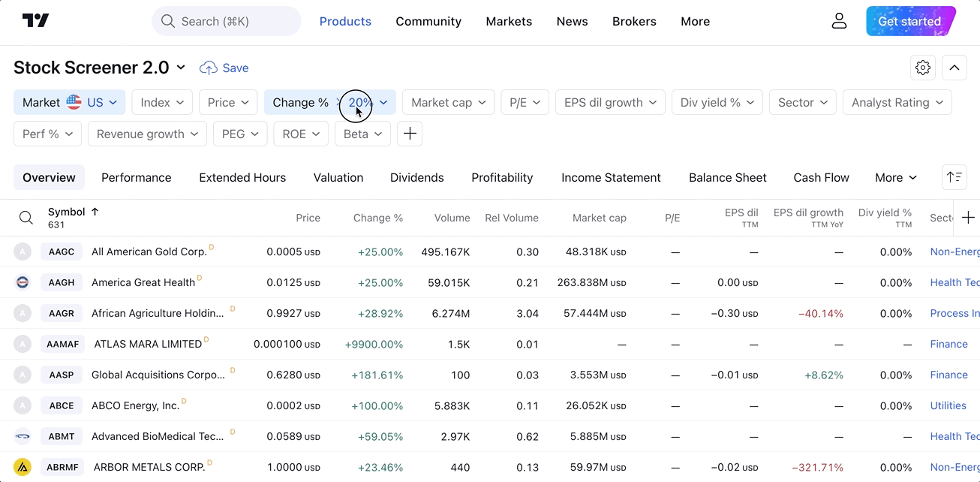Open the Income Statement tab
This screenshot has height=482, width=980.
(611, 177)
